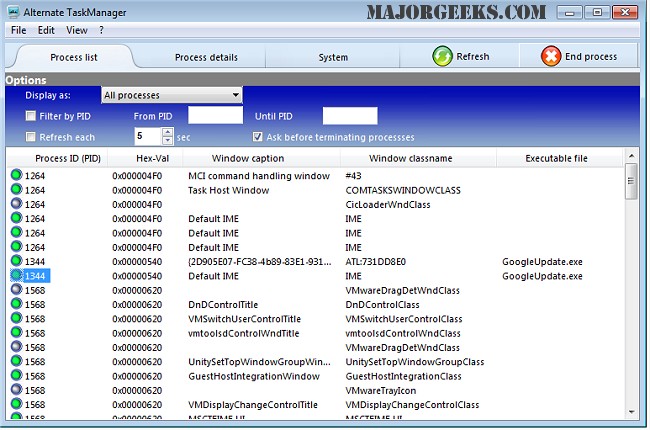Uncheck Ask before terminating processes
The image size is (650, 430).
coord(258,137)
